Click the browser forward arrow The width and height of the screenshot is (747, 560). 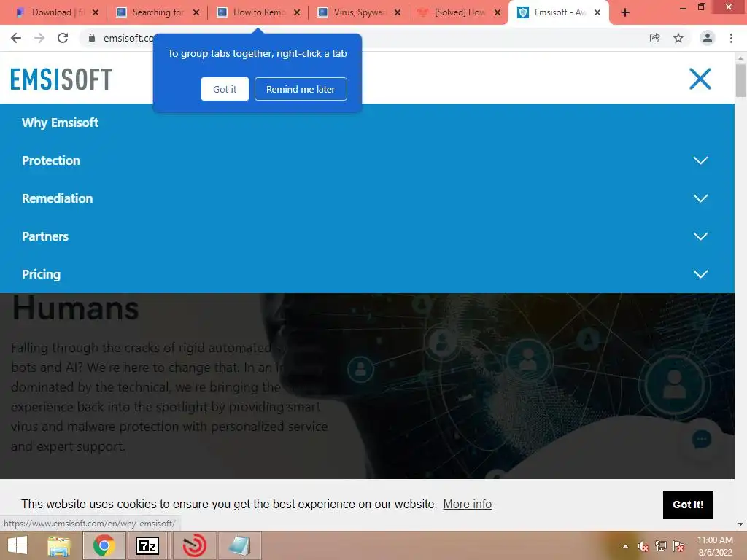(39, 38)
